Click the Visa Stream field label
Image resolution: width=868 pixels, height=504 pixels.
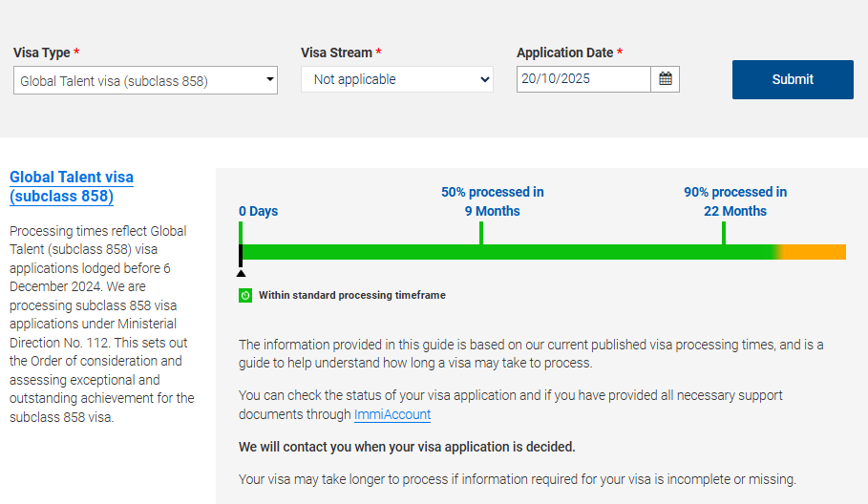(337, 53)
